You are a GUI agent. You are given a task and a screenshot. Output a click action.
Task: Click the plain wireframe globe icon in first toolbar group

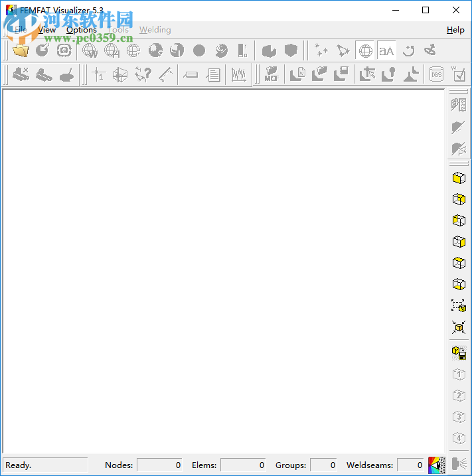[133, 50]
